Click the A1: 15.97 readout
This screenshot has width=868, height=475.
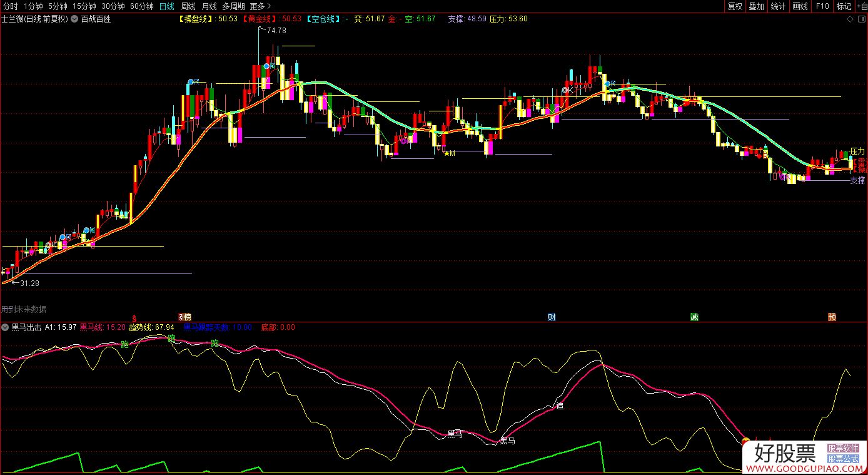click(61, 327)
